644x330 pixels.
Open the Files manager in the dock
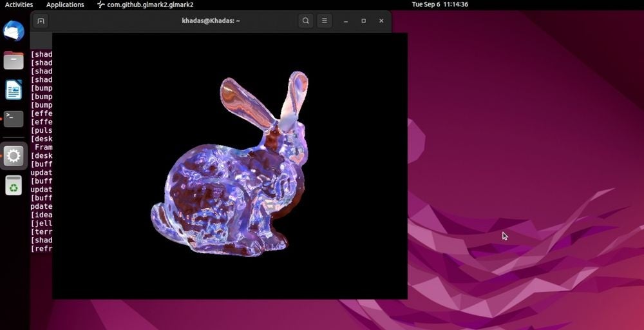[14, 61]
